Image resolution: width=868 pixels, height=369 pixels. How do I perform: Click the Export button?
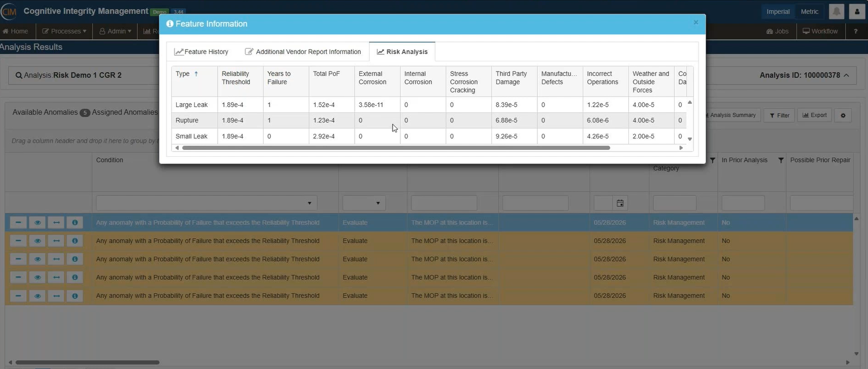[x=814, y=115]
